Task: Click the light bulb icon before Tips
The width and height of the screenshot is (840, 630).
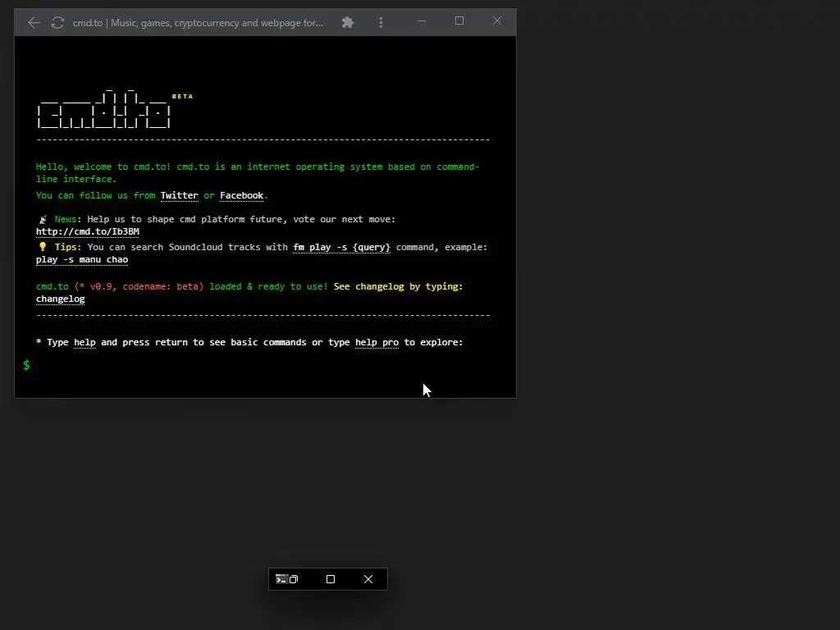Action: (x=43, y=247)
